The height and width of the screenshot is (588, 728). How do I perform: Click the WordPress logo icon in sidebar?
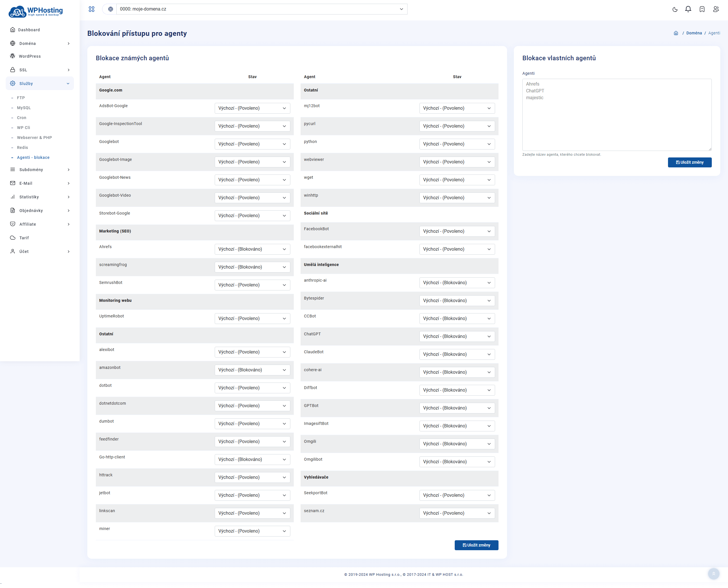pyautogui.click(x=13, y=56)
